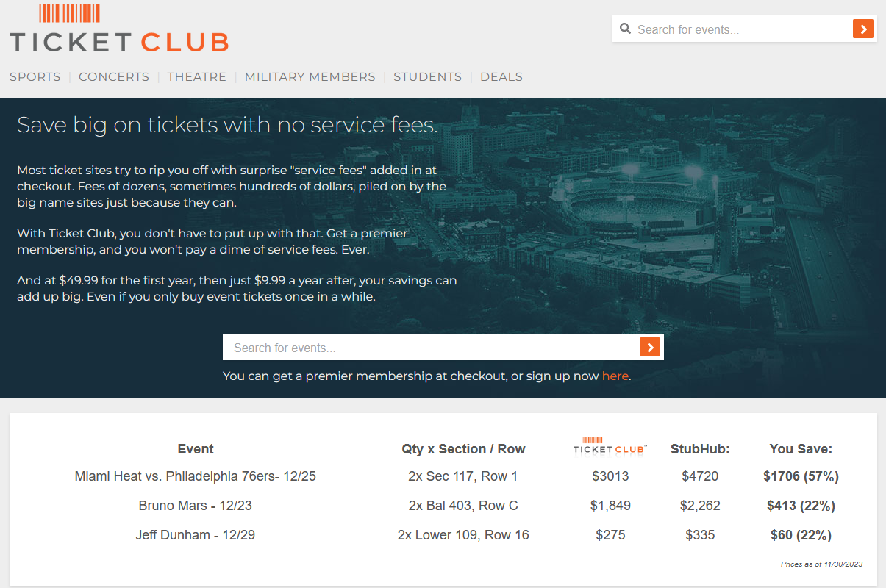Go to Students page

tap(427, 76)
